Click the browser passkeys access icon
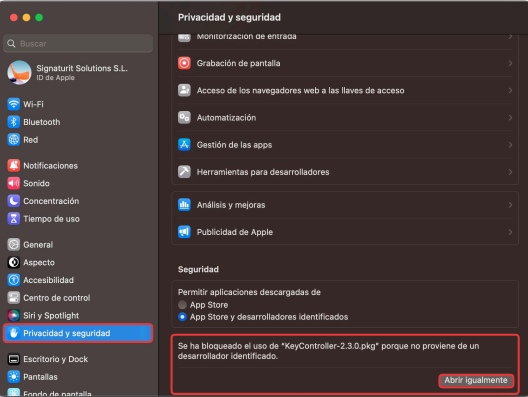Image resolution: width=528 pixels, height=397 pixels. 184,90
